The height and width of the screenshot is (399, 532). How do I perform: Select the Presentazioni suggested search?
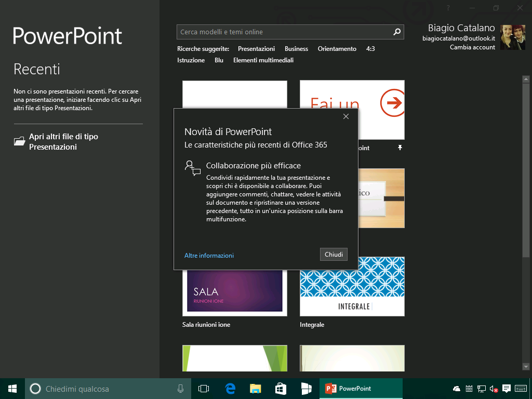256,49
